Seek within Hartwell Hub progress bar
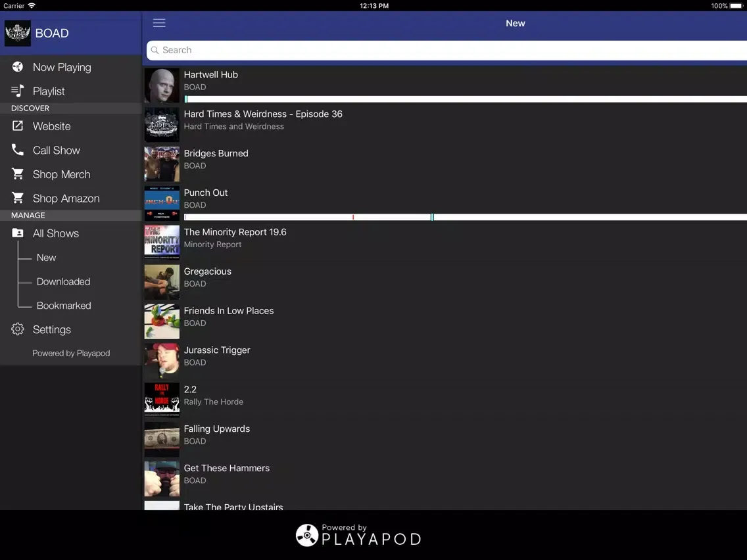This screenshot has width=747, height=560. pyautogui.click(x=466, y=99)
